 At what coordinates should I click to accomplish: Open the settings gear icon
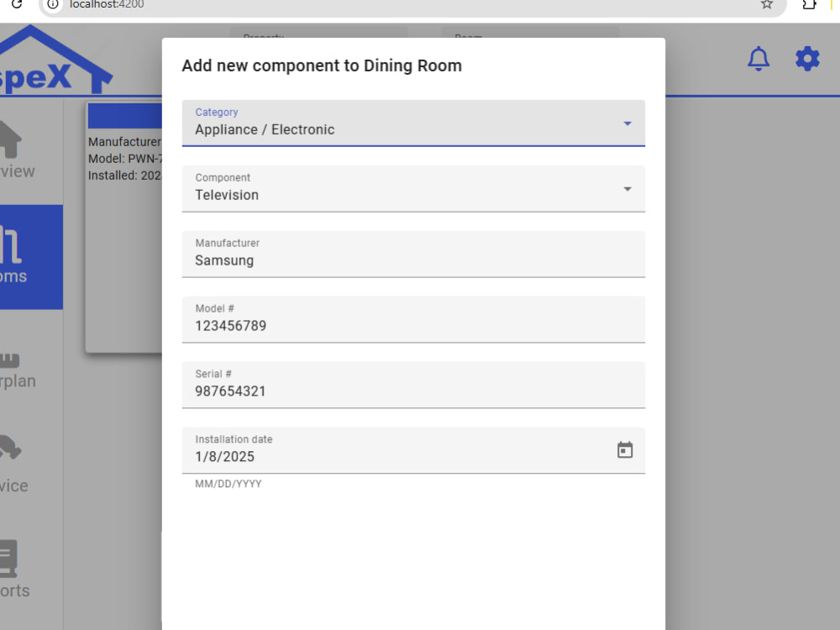tap(807, 59)
